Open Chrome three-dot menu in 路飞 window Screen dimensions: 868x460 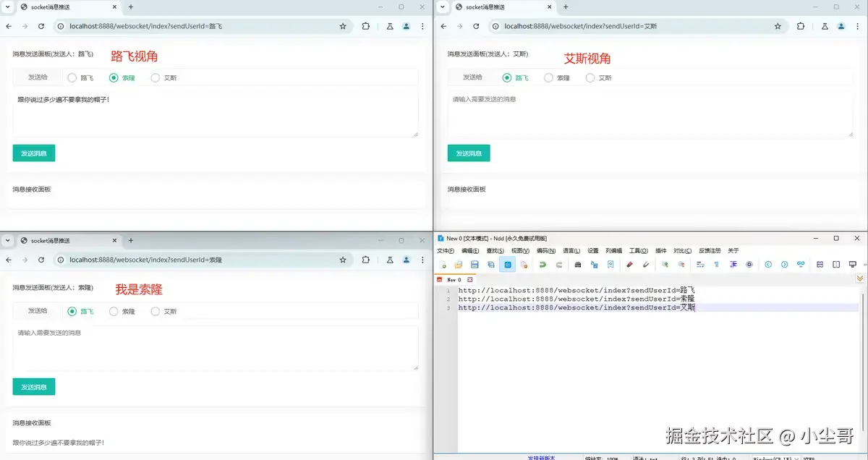coord(422,26)
